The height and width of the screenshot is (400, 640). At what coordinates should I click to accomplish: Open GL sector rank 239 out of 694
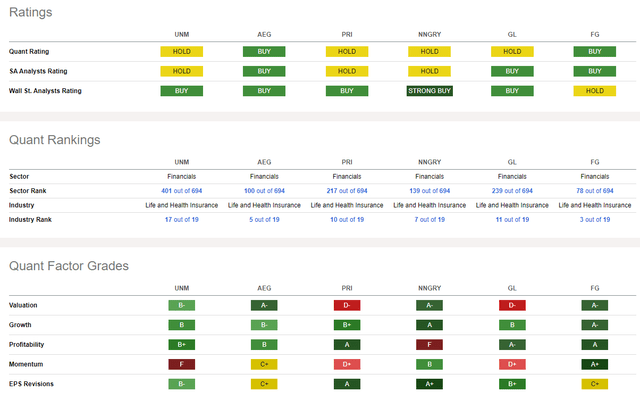tap(512, 191)
